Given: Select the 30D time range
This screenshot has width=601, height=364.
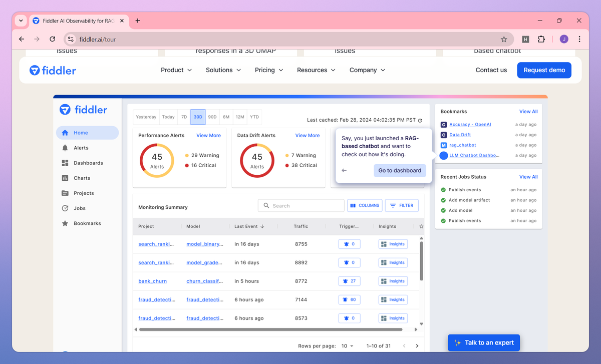Looking at the screenshot, I should point(198,117).
